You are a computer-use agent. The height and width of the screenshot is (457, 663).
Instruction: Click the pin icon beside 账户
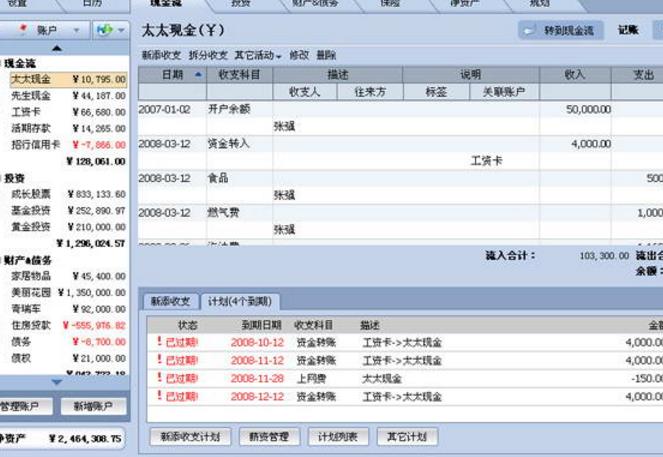coord(23,29)
